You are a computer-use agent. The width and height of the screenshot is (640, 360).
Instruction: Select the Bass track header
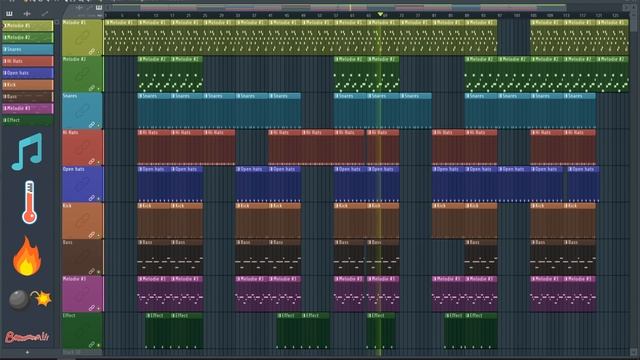(82, 258)
